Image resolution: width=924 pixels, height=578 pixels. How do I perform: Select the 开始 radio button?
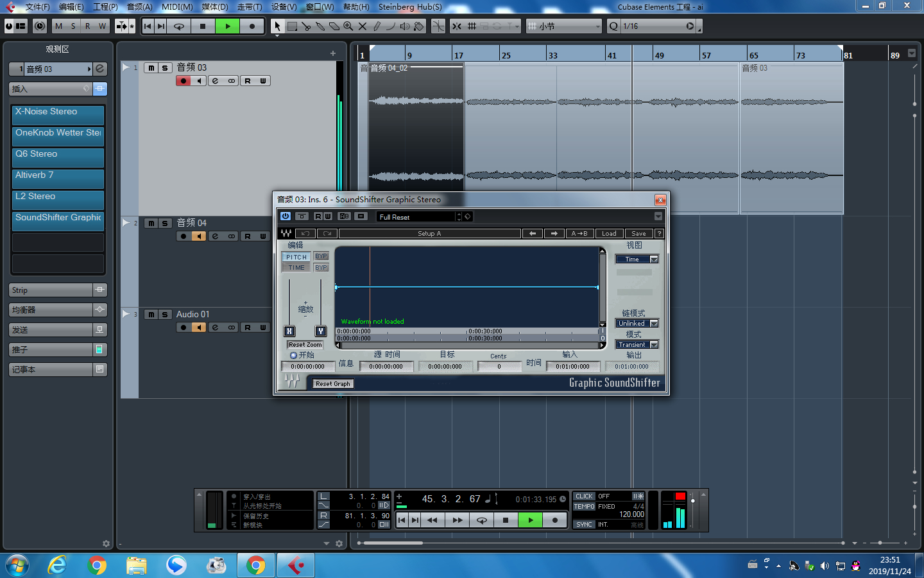pos(293,355)
